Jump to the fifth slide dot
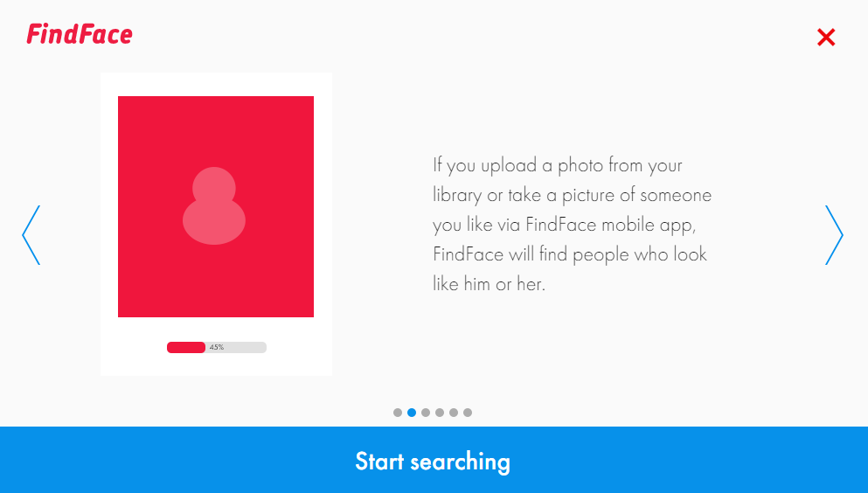The height and width of the screenshot is (493, 868). (x=454, y=413)
